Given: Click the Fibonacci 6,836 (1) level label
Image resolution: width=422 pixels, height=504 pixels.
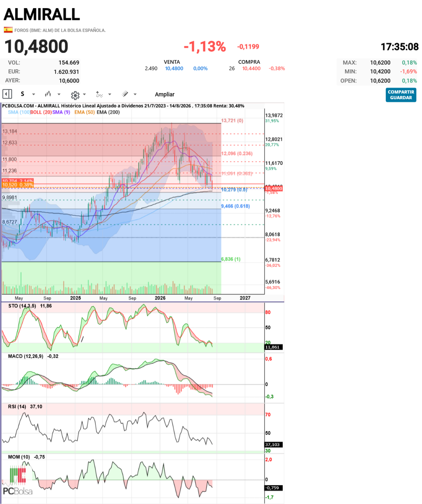Looking at the screenshot, I should (231, 259).
